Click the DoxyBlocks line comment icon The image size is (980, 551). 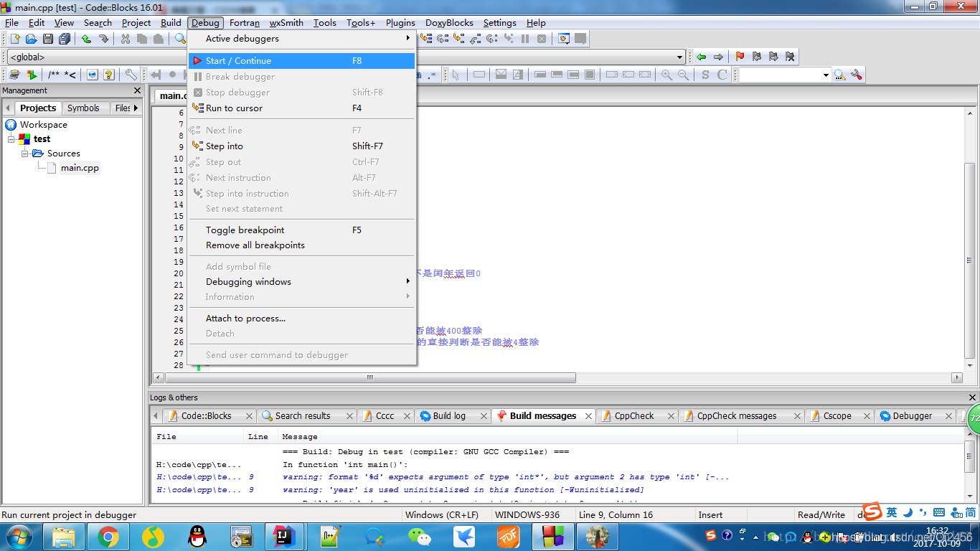click(70, 75)
